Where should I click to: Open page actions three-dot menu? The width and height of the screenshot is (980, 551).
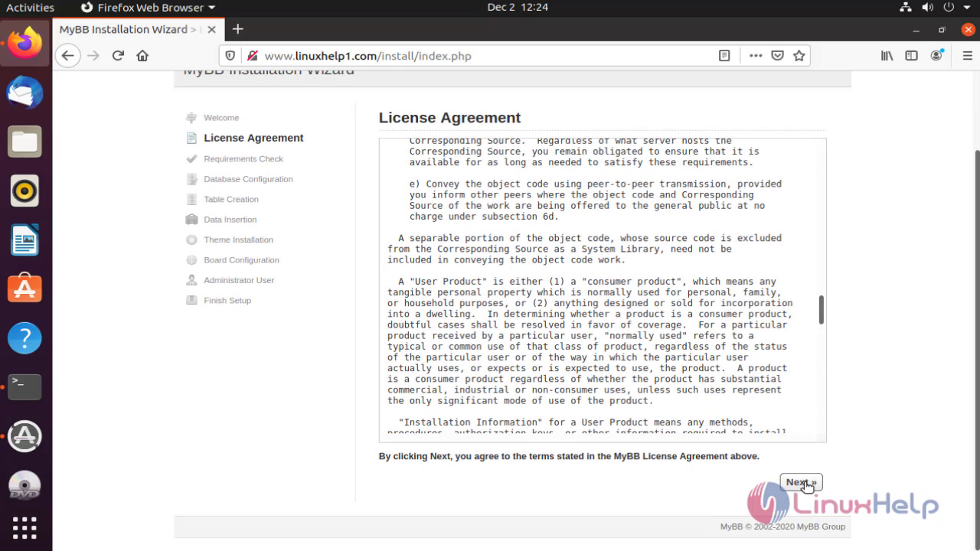756,56
